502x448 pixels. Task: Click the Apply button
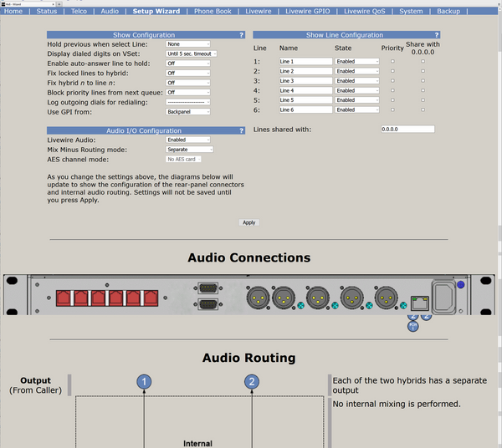coord(249,222)
